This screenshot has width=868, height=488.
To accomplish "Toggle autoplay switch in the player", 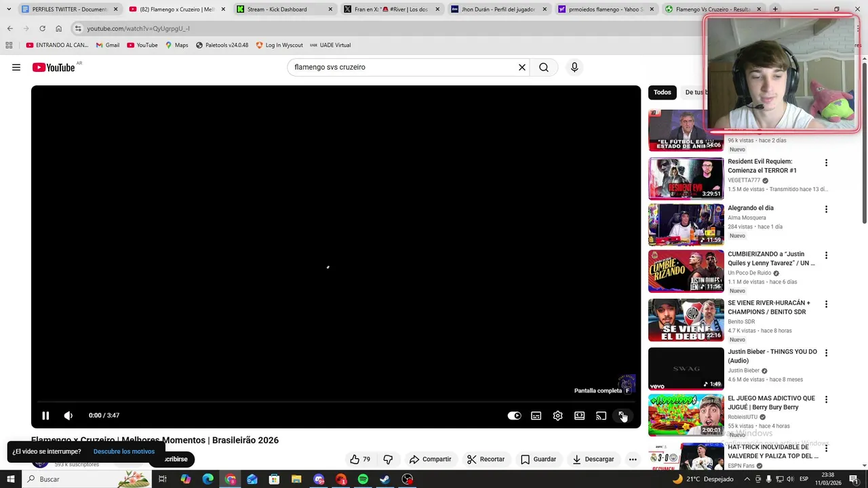I will (x=515, y=415).
